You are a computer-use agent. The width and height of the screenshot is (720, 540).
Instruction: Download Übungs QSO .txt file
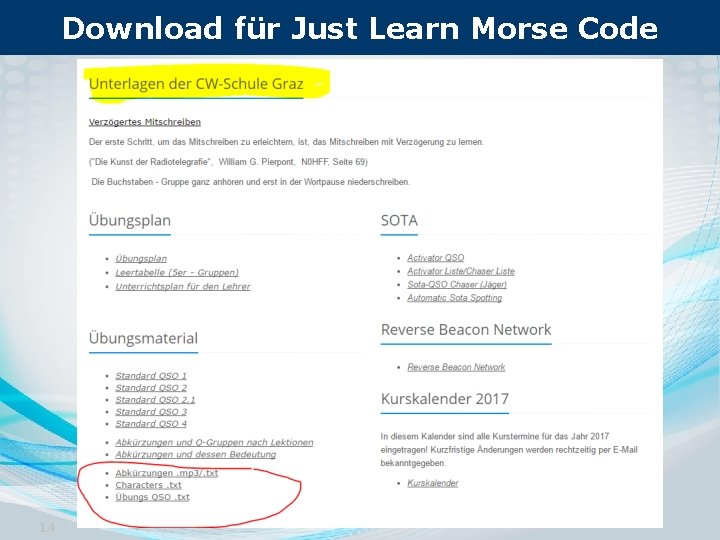pos(152,497)
